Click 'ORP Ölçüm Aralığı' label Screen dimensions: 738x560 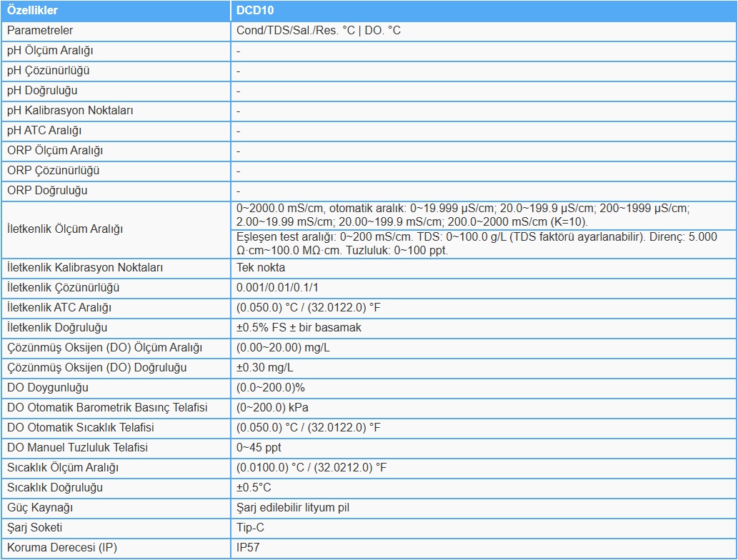coord(54,151)
